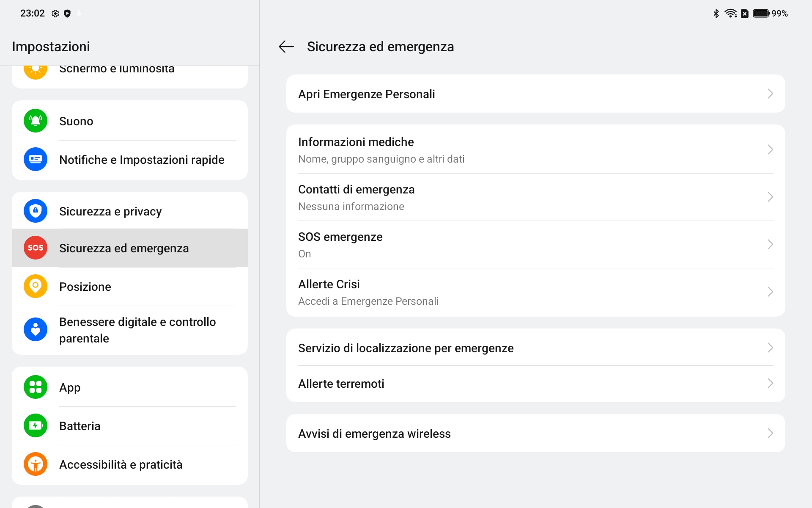Tap the Benessere digitale heart icon

click(x=36, y=329)
